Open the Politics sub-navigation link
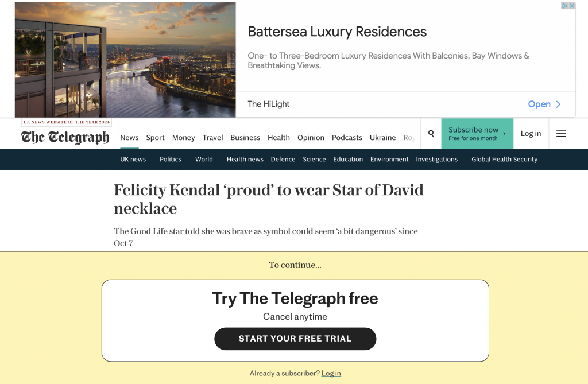The height and width of the screenshot is (384, 588). (x=170, y=160)
